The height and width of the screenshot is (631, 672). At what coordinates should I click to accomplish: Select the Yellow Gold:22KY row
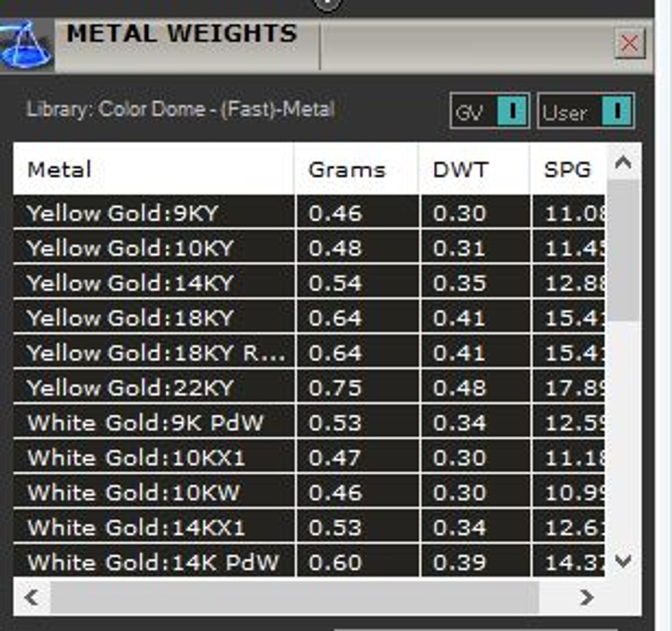pos(309,387)
